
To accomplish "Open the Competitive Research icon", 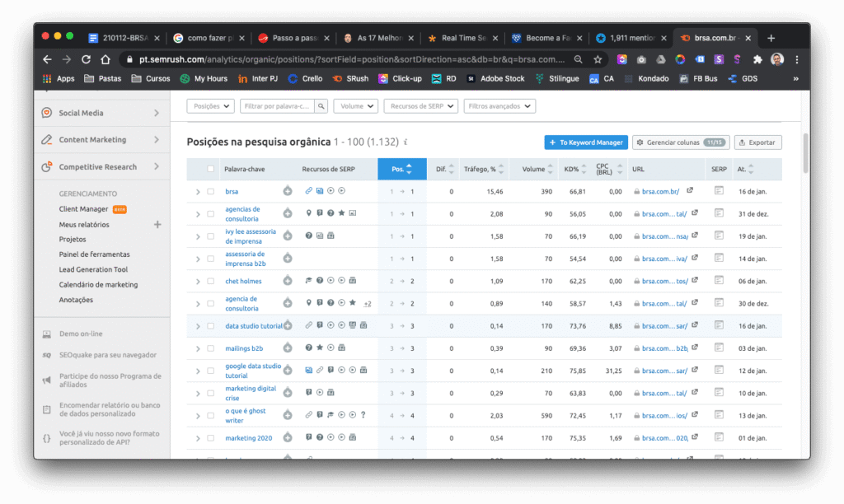I will [47, 166].
